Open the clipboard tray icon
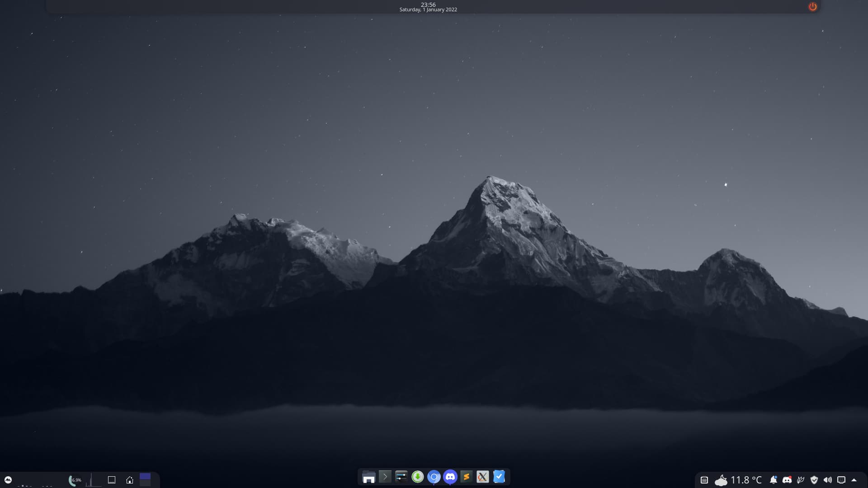The image size is (868, 488). [x=704, y=480]
